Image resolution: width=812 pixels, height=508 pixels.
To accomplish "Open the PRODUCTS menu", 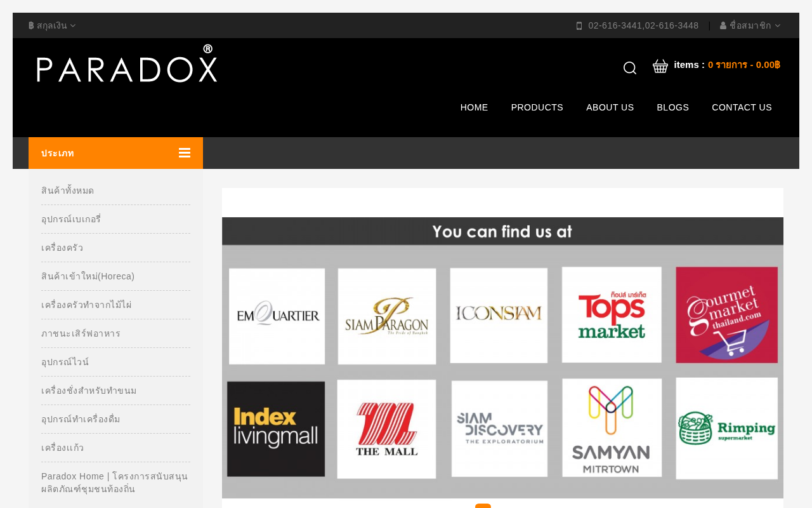I will click(x=537, y=107).
